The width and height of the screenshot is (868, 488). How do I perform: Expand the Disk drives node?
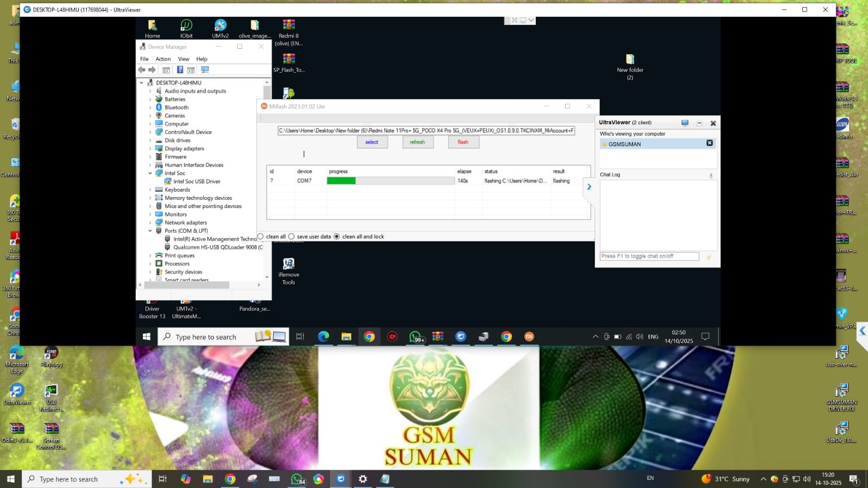150,141
